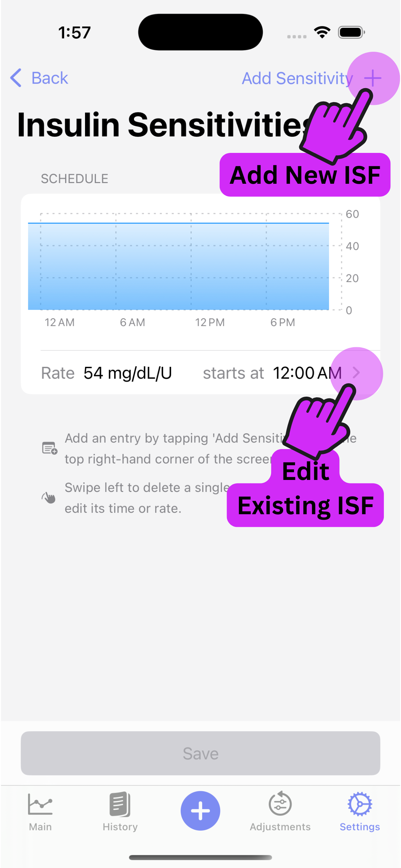
Task: Tap the add-entry hint icon
Action: click(49, 448)
